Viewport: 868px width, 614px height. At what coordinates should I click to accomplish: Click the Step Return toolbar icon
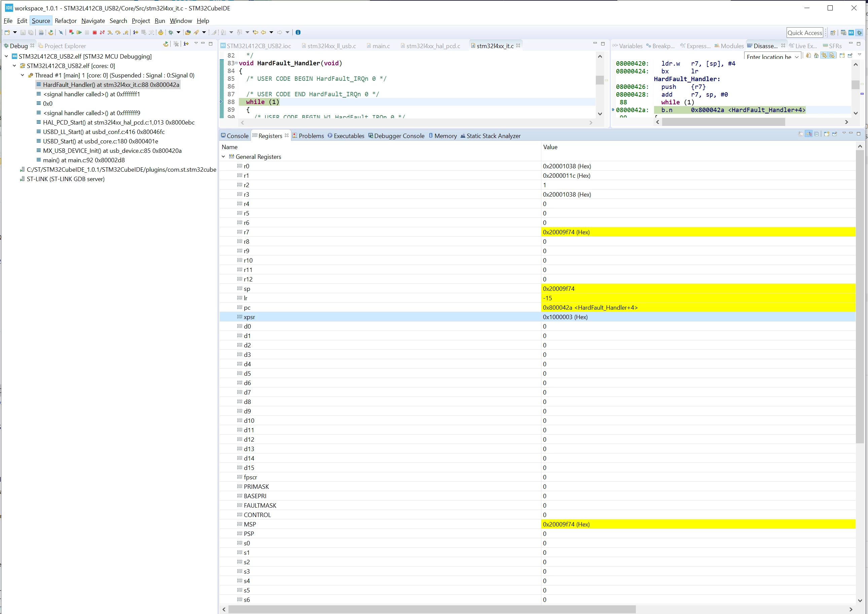(126, 33)
